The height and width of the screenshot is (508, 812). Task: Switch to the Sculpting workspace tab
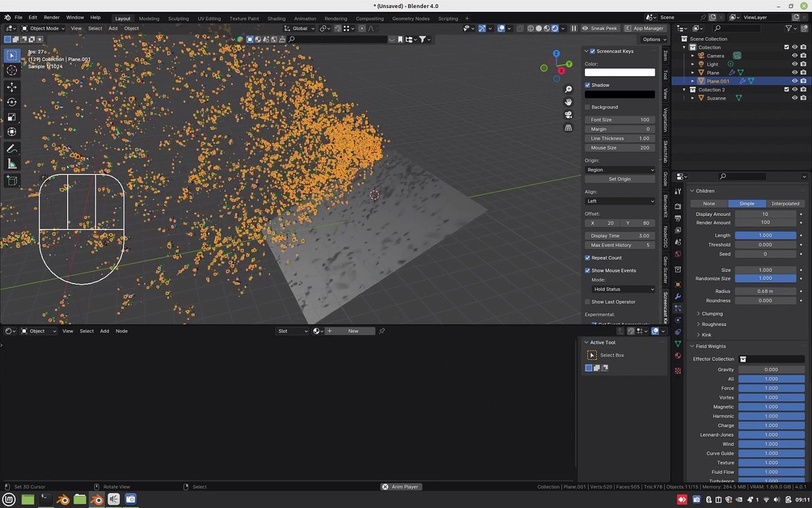tap(178, 18)
